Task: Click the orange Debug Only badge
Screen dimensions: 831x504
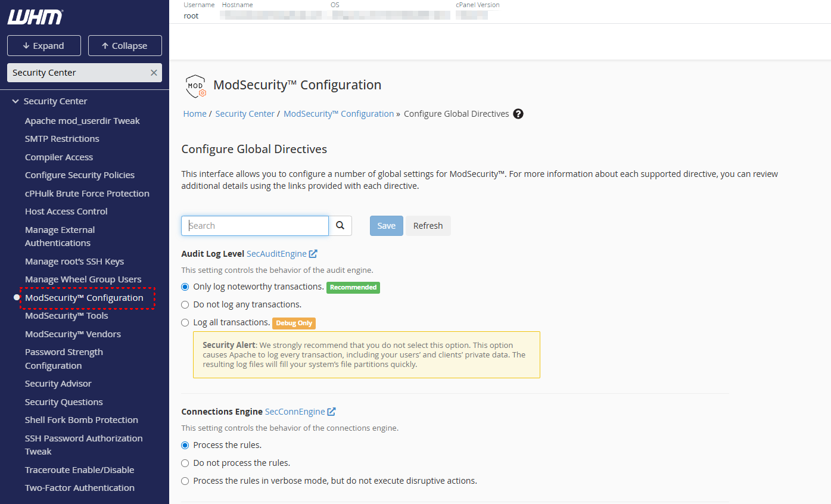Action: pos(294,323)
